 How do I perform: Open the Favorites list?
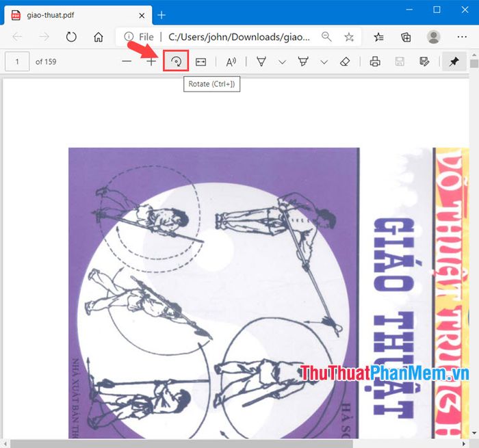click(x=379, y=37)
